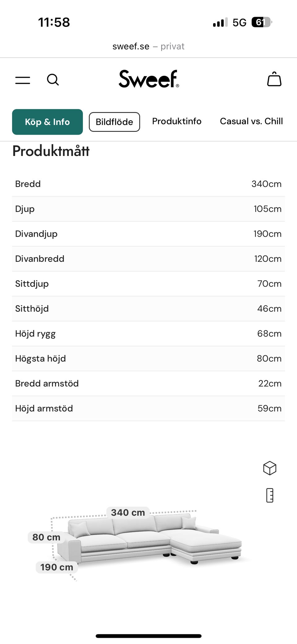This screenshot has width=297, height=644.
Task: Tap the 80 cm height label
Action: (46, 537)
